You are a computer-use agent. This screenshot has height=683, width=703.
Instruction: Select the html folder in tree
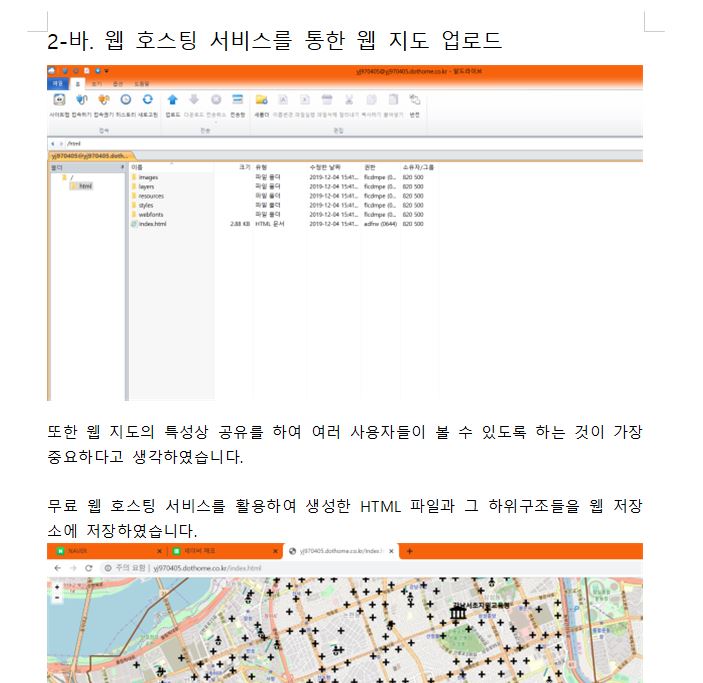coord(81,186)
